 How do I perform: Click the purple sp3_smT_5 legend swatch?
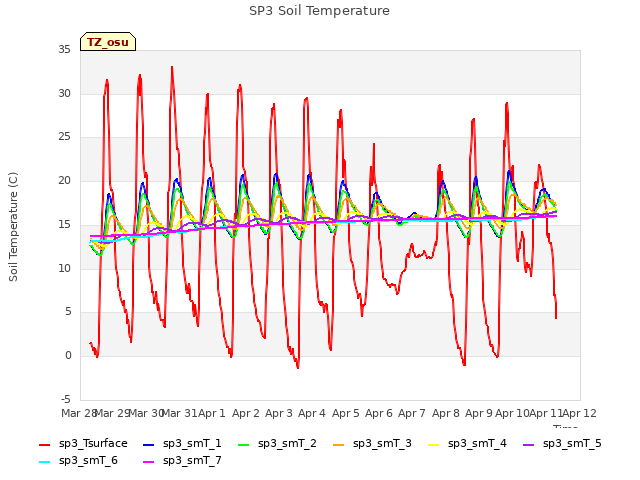(x=529, y=444)
